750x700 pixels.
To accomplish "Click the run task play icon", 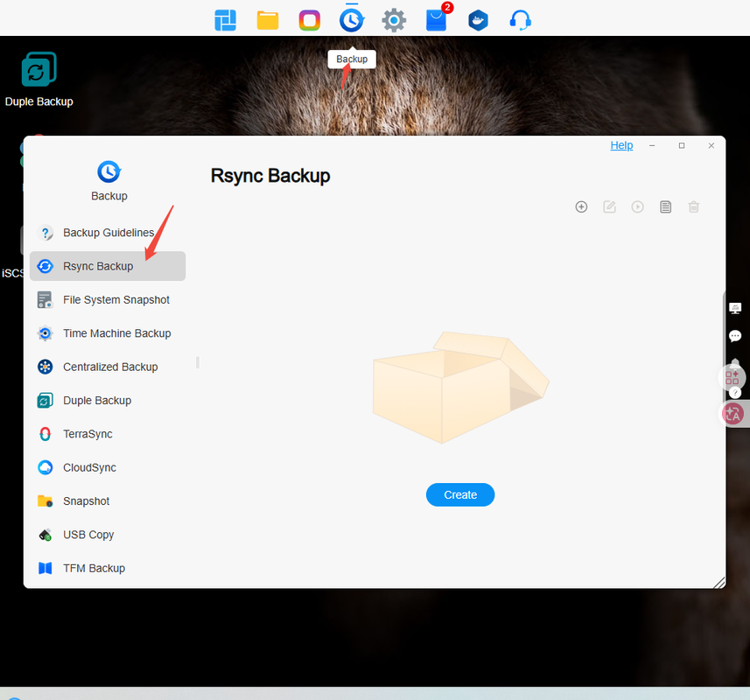I will tap(638, 206).
